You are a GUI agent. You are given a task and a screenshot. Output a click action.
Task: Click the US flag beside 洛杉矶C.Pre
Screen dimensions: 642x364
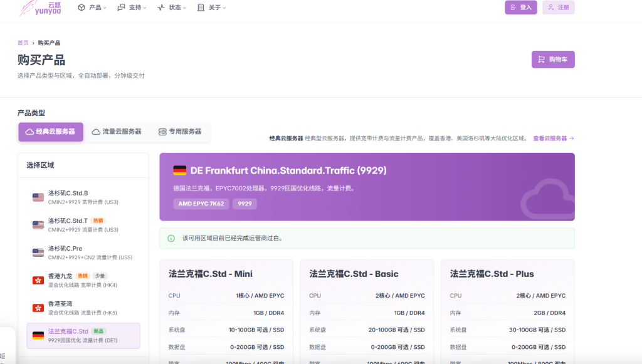[x=38, y=252]
